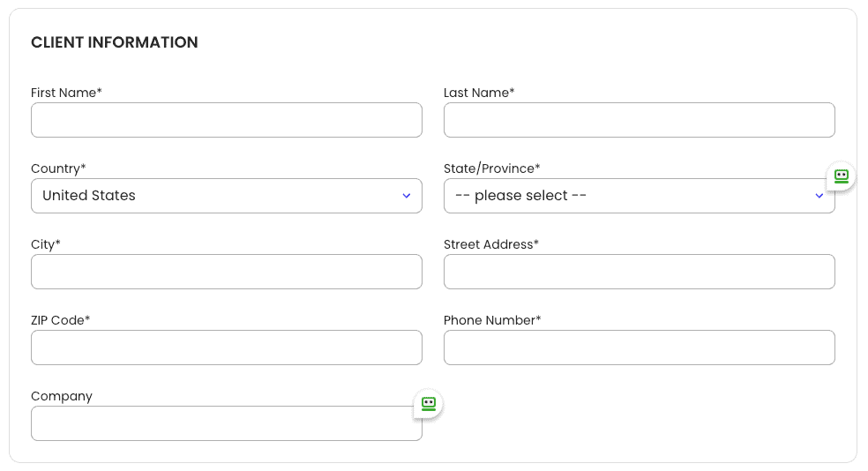Click the First Name* label
Viewport: 868px width, 471px height.
click(x=66, y=93)
